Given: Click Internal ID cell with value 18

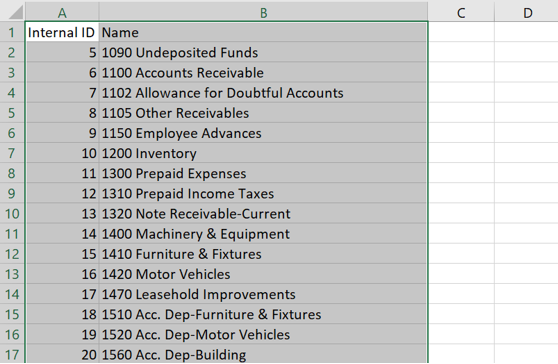Looking at the screenshot, I should 62,314.
